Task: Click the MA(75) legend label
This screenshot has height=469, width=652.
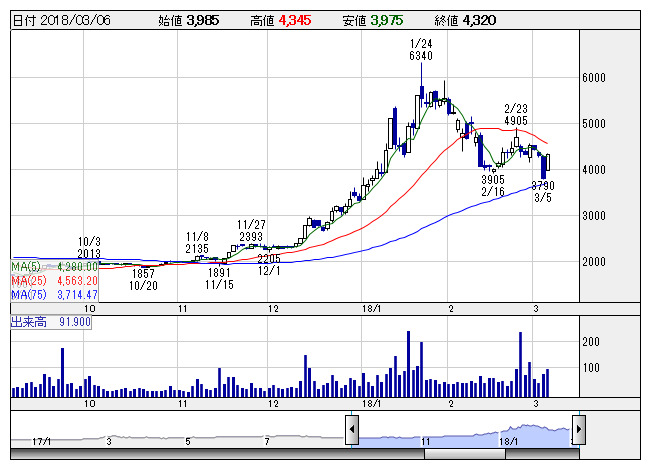Action: point(29,295)
